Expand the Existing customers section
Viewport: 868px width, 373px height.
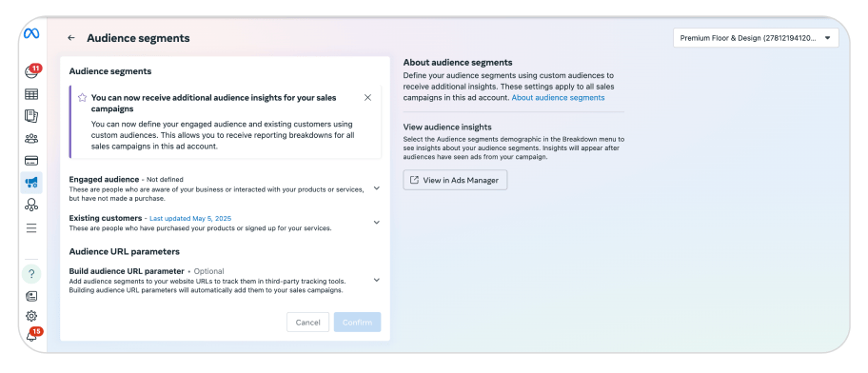click(x=377, y=223)
